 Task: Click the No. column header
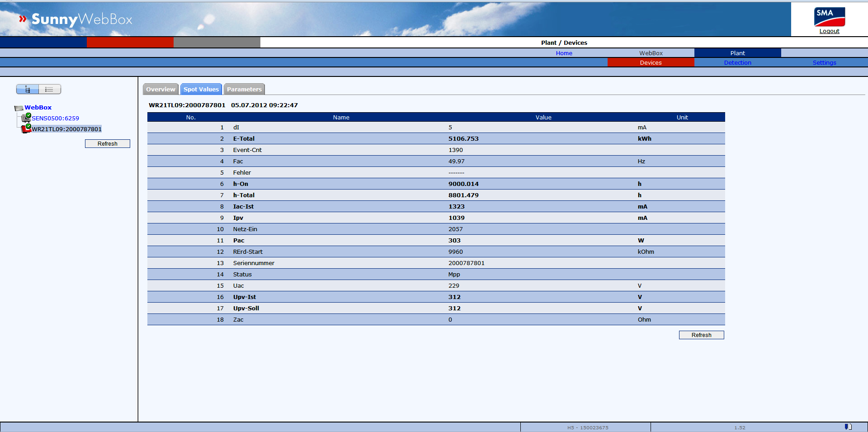191,117
